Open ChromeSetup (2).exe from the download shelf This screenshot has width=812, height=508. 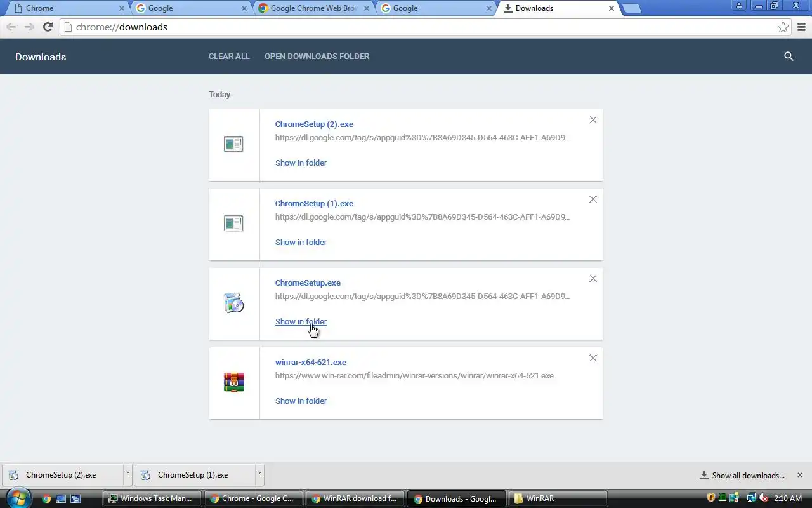(62, 474)
